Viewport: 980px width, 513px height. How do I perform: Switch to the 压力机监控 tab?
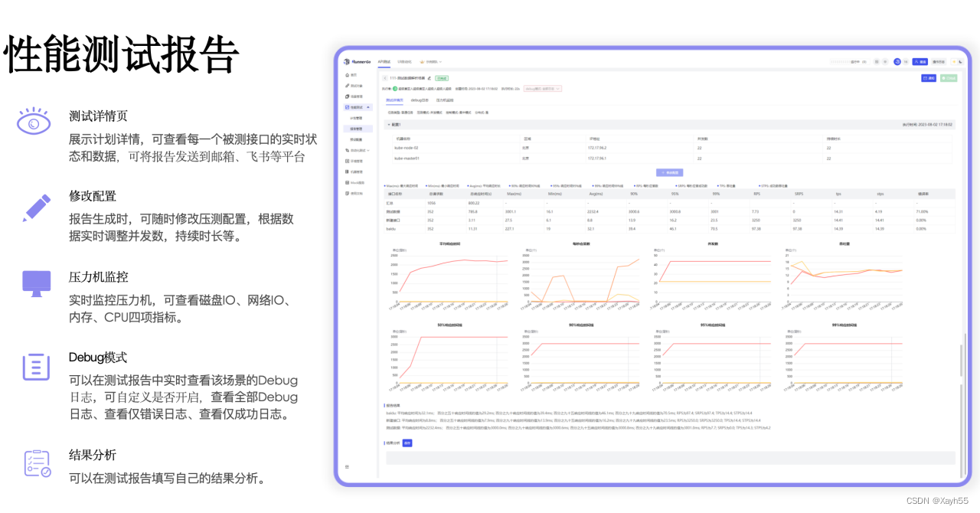446,100
